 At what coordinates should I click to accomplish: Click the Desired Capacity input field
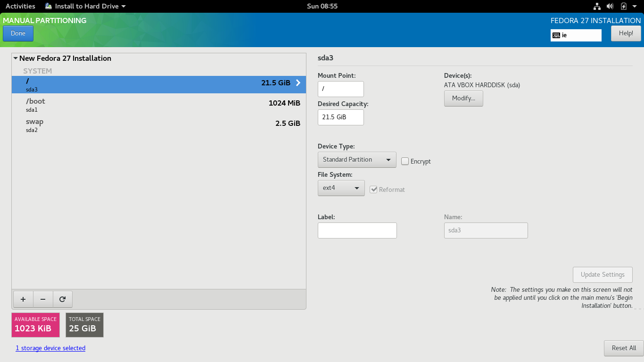[341, 117]
